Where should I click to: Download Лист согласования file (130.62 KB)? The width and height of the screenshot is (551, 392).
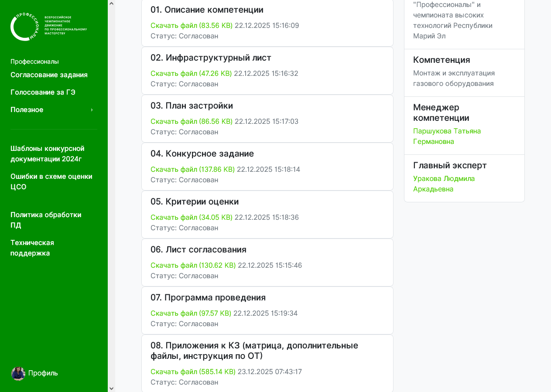193,265
